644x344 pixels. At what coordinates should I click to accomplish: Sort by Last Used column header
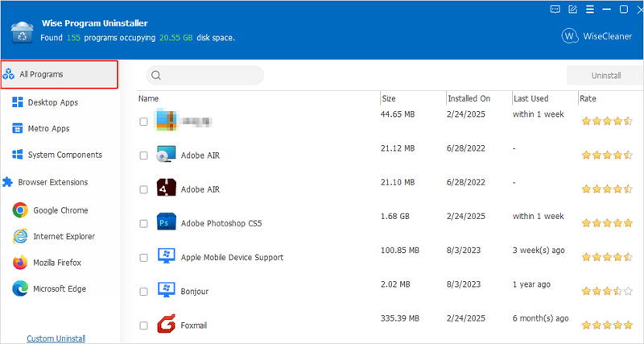530,98
